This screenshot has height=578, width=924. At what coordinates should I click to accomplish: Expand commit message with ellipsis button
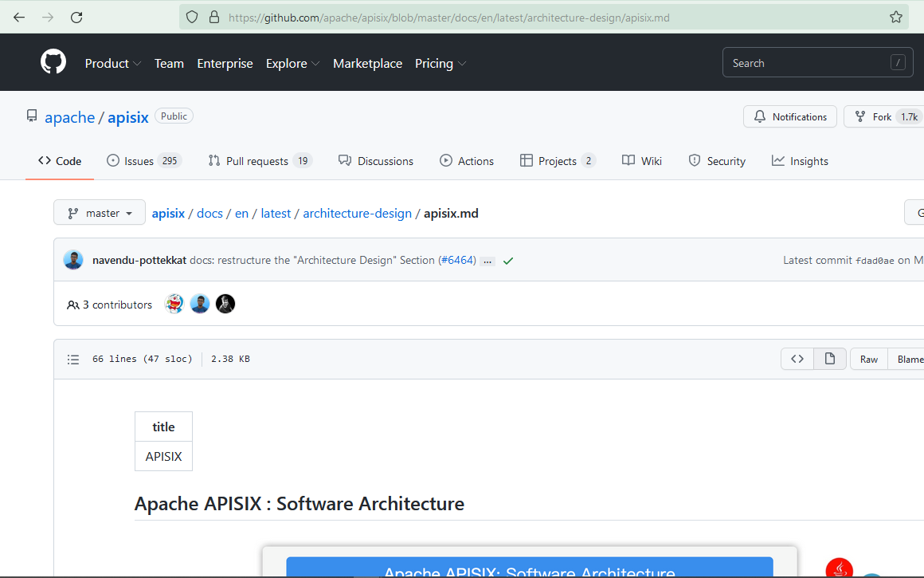(487, 261)
